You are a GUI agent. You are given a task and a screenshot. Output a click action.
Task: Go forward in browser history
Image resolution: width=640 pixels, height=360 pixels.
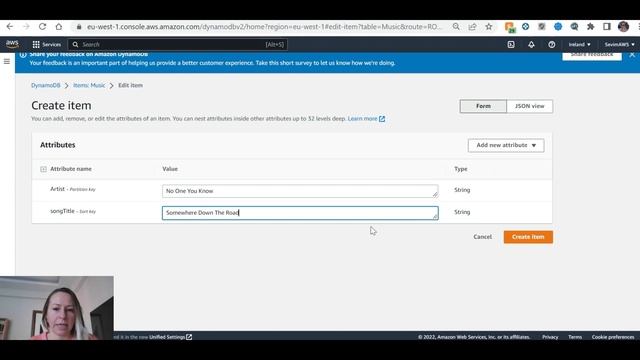pos(26,27)
